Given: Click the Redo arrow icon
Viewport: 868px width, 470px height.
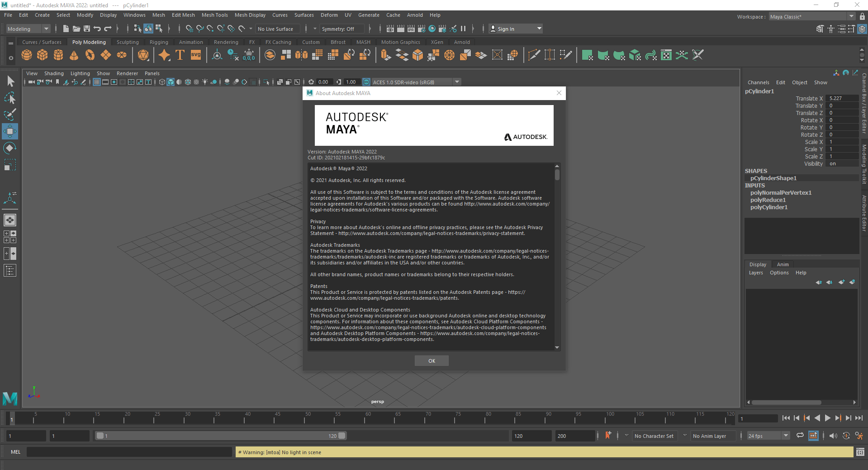Looking at the screenshot, I should click(x=108, y=29).
